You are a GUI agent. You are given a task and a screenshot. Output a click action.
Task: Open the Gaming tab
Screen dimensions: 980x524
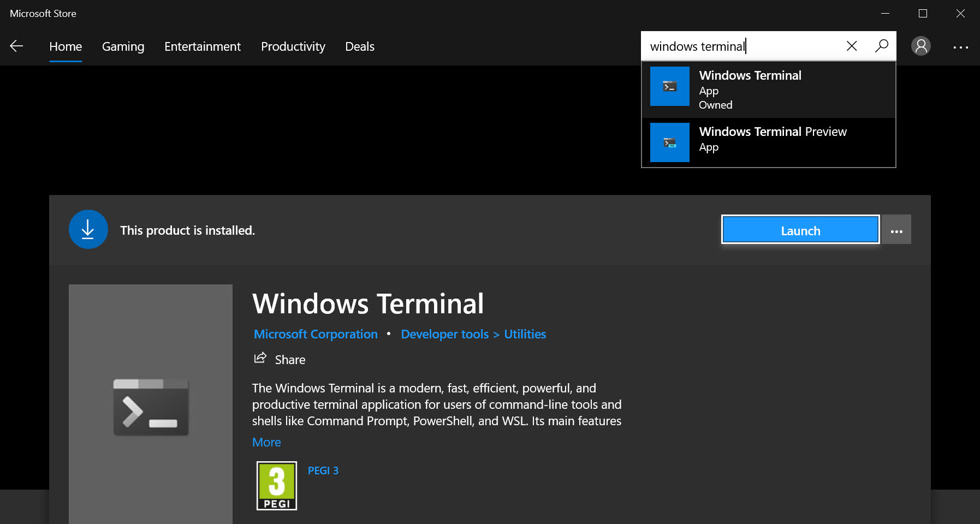point(123,47)
